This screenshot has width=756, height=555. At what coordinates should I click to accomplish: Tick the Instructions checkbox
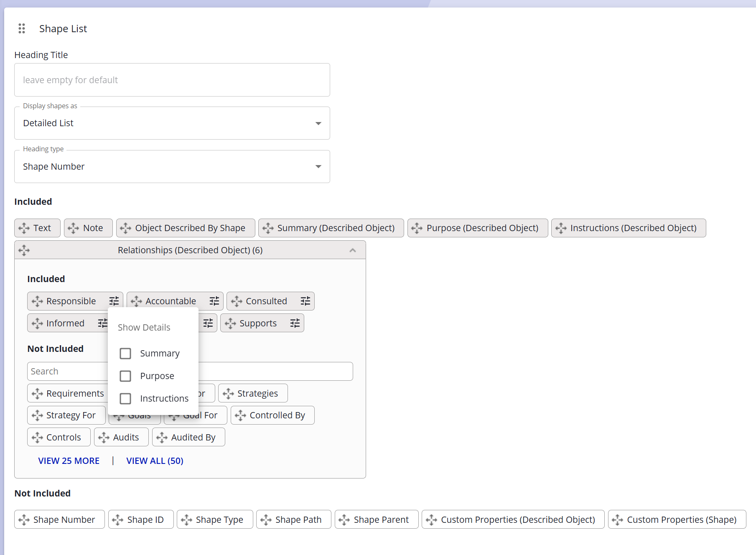pyautogui.click(x=125, y=399)
